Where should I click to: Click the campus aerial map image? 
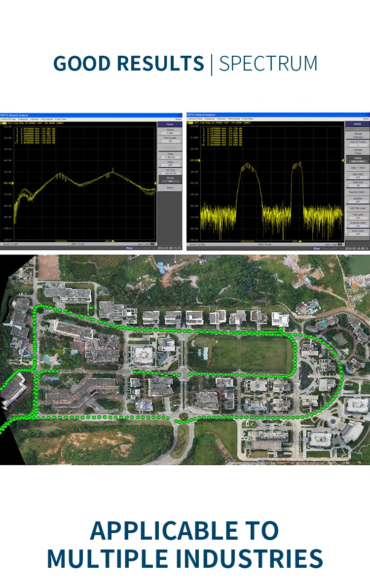pyautogui.click(x=185, y=360)
